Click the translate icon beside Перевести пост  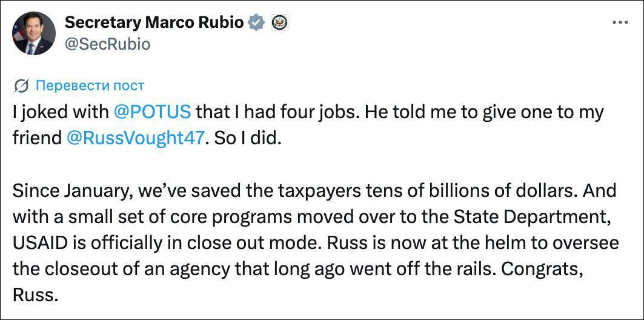[21, 85]
